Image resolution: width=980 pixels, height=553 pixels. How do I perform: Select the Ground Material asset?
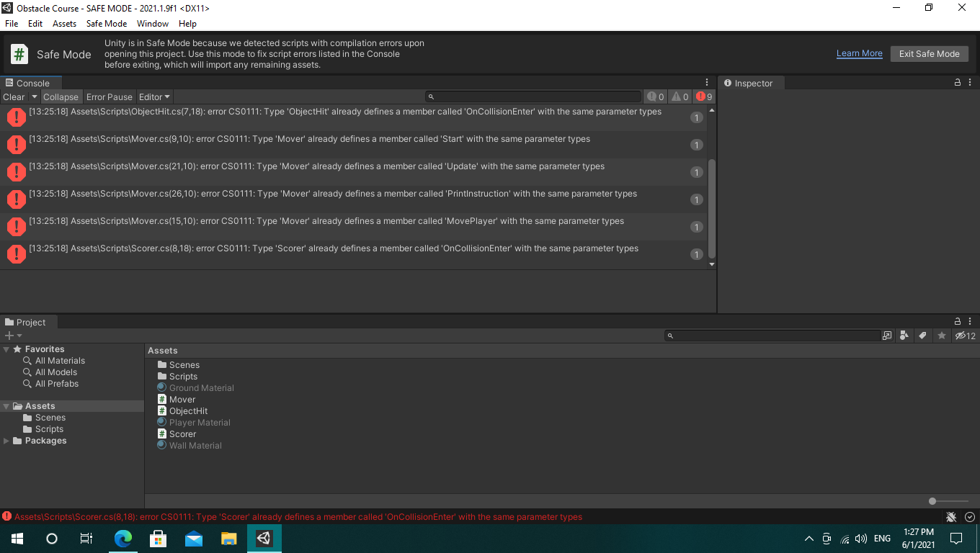[x=195, y=388]
